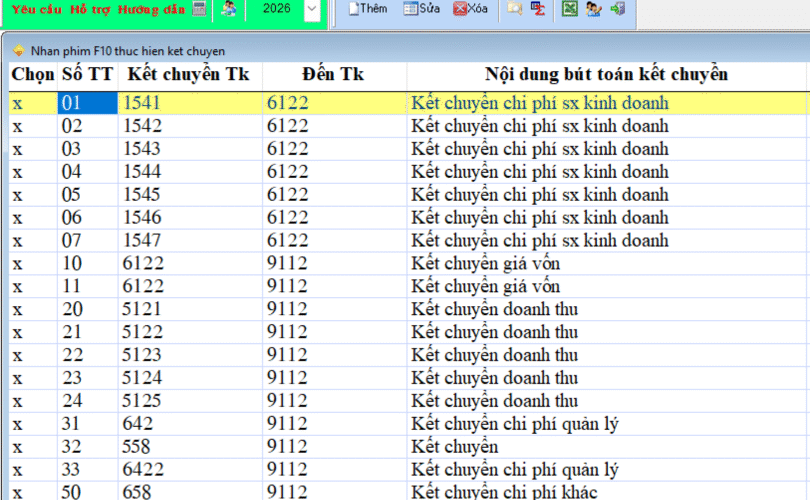Click the Kết chuyển Tk column header
The height and width of the screenshot is (500, 810).
point(190,75)
